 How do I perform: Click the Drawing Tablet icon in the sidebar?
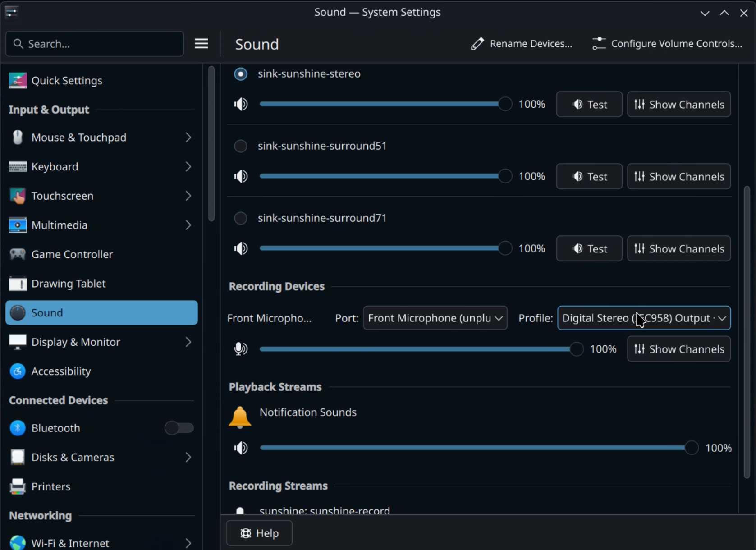tap(18, 284)
